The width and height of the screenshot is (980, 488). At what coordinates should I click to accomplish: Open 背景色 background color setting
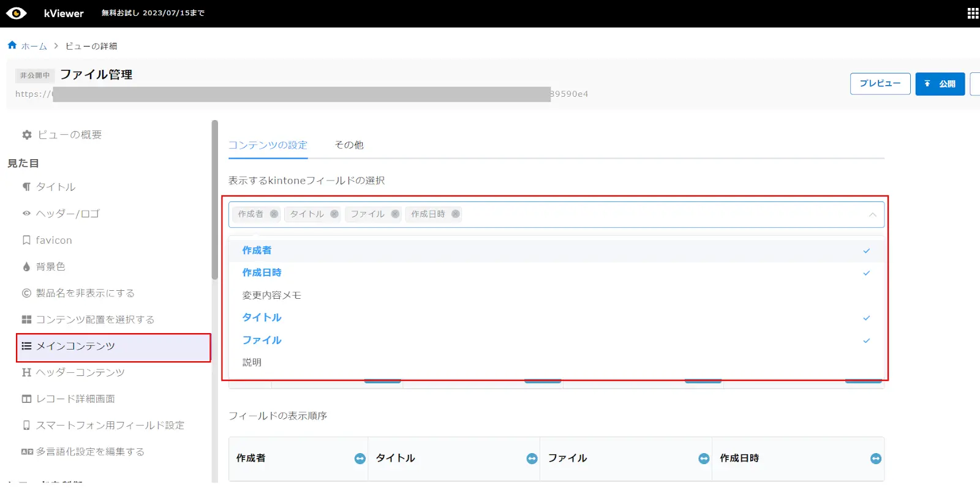[50, 267]
